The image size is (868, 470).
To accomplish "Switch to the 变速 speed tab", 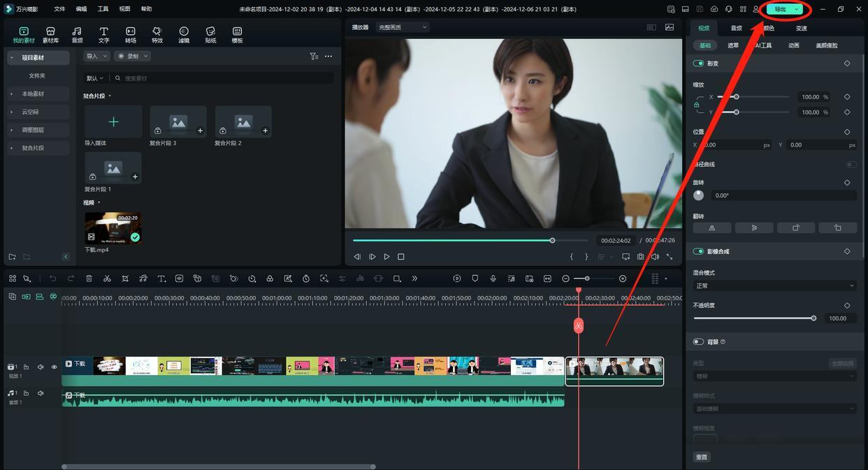I will pos(801,28).
